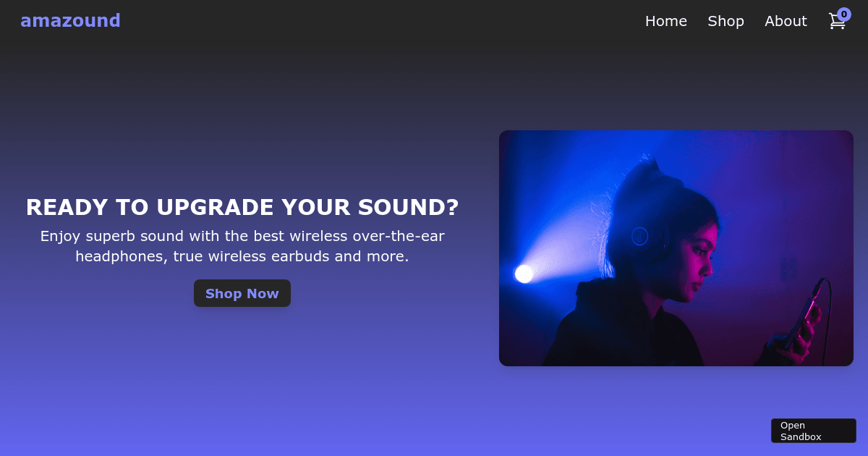Visit the About page from navbar
Screen dimensions: 868x456
[x=786, y=21]
